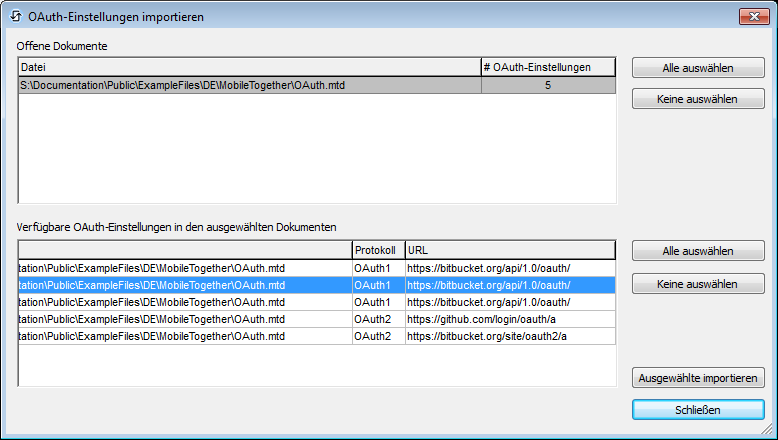Click the OAuth2 protocol cell in github row
778x440 pixels.
point(377,319)
